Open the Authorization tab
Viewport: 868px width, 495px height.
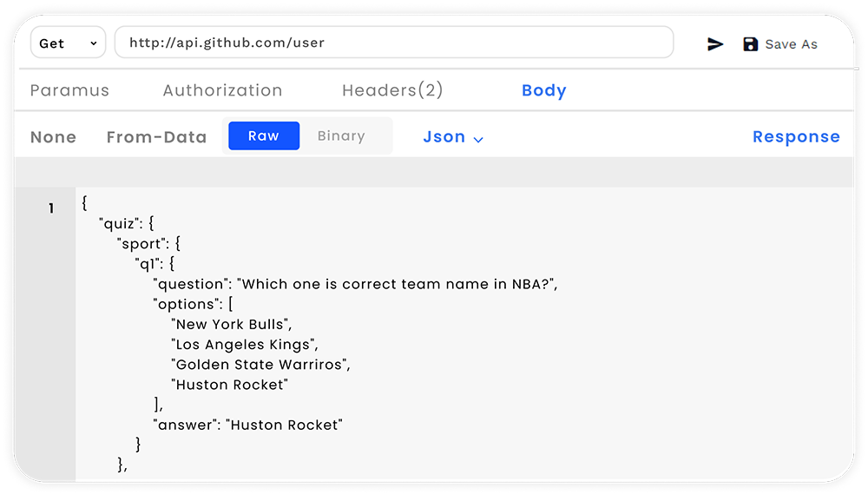point(222,90)
